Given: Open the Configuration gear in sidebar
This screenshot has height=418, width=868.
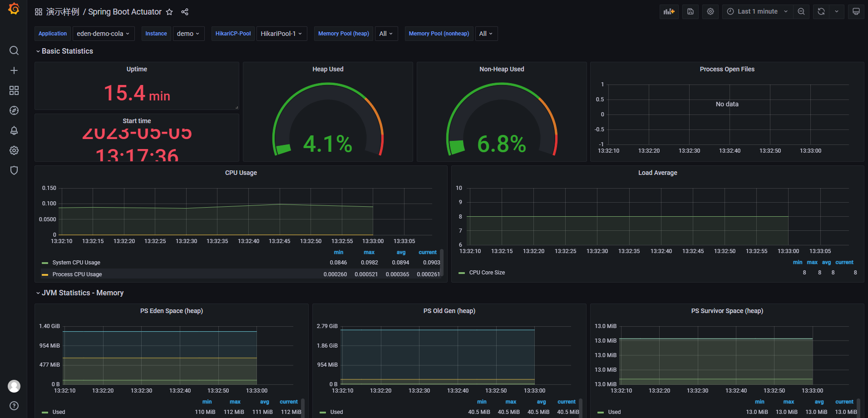Looking at the screenshot, I should (14, 150).
